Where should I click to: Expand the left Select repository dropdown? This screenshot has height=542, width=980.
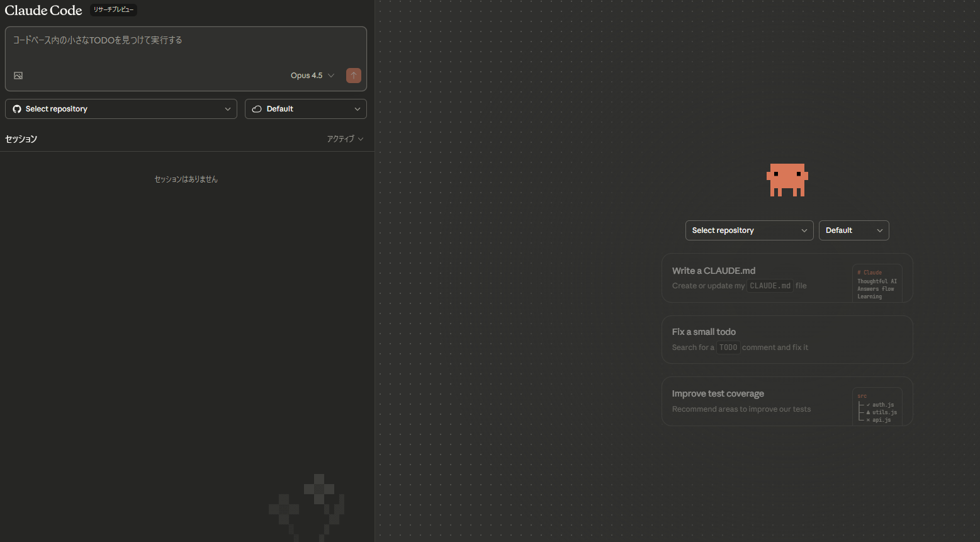tap(121, 109)
